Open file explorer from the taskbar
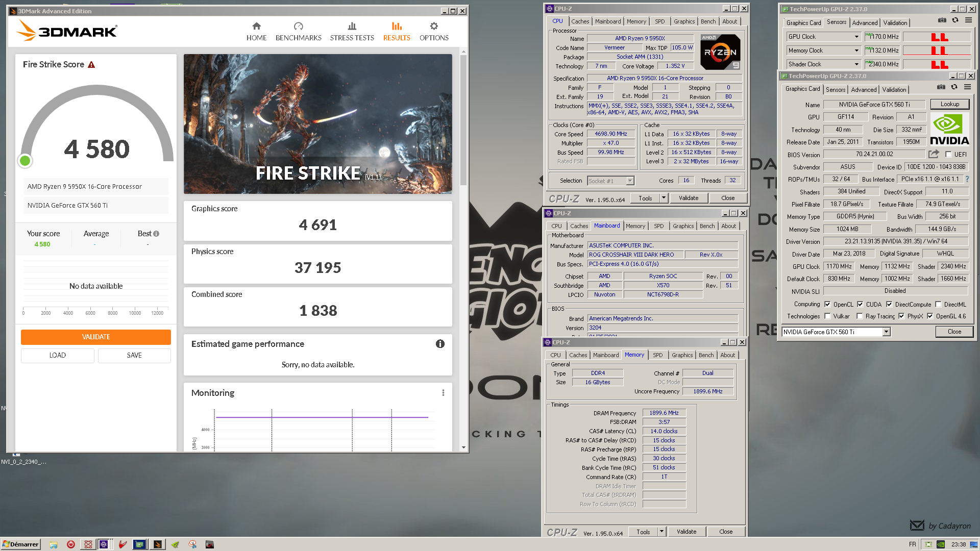The image size is (980, 551). coord(54,544)
